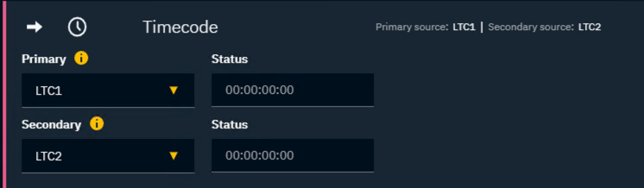644x188 pixels.
Task: Click the "Secondary source:" text in the header summary
Action: [x=530, y=27]
